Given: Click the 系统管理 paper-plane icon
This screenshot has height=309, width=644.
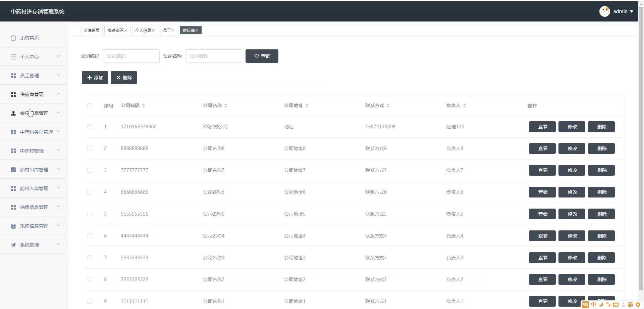Looking at the screenshot, I should pyautogui.click(x=13, y=245).
